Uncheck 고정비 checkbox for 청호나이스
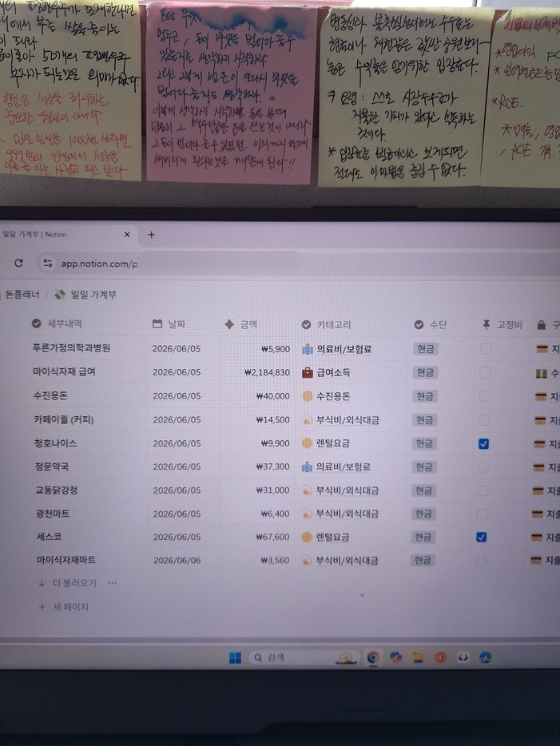Image resolution: width=560 pixels, height=746 pixels. pos(483,444)
